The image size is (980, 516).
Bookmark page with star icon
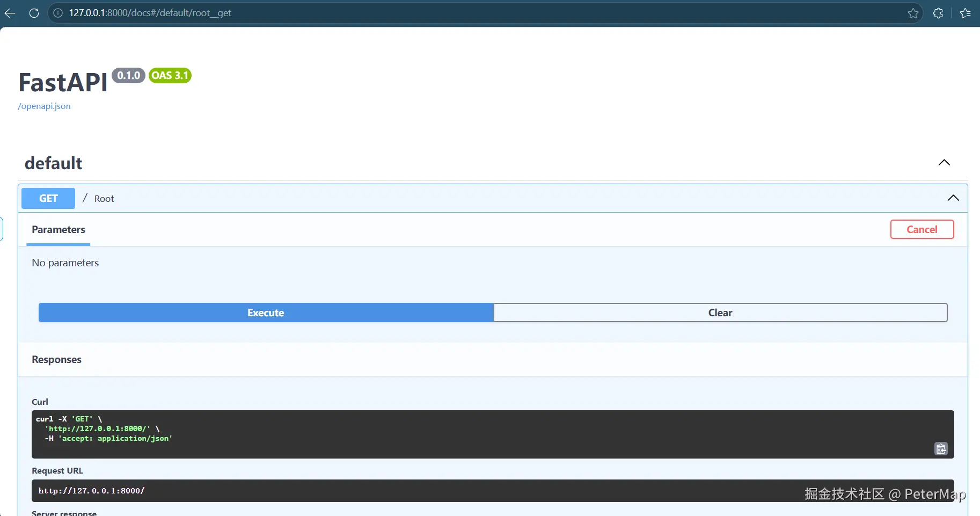(x=913, y=13)
